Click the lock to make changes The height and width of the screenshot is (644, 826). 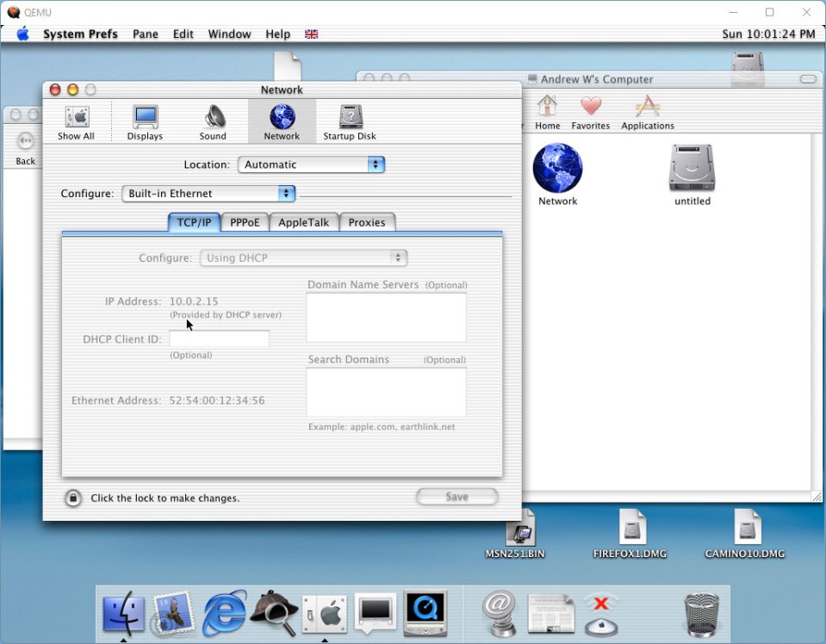(x=73, y=498)
